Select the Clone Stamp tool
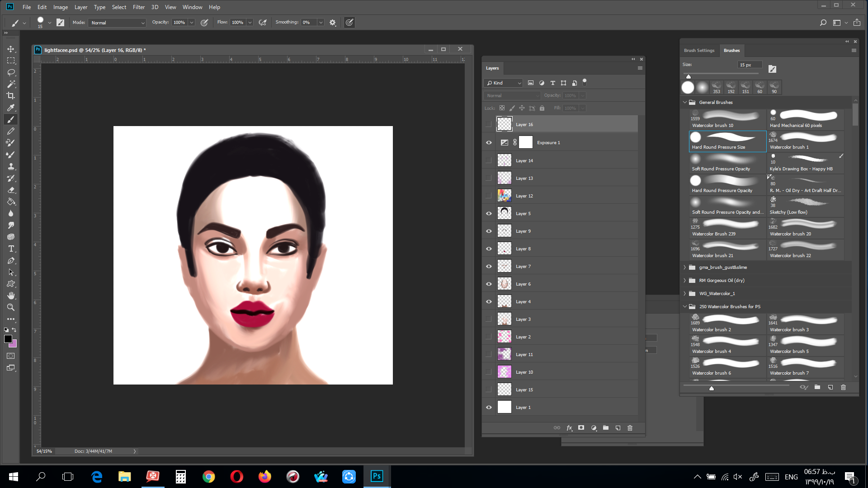Image resolution: width=868 pixels, height=488 pixels. (x=11, y=166)
